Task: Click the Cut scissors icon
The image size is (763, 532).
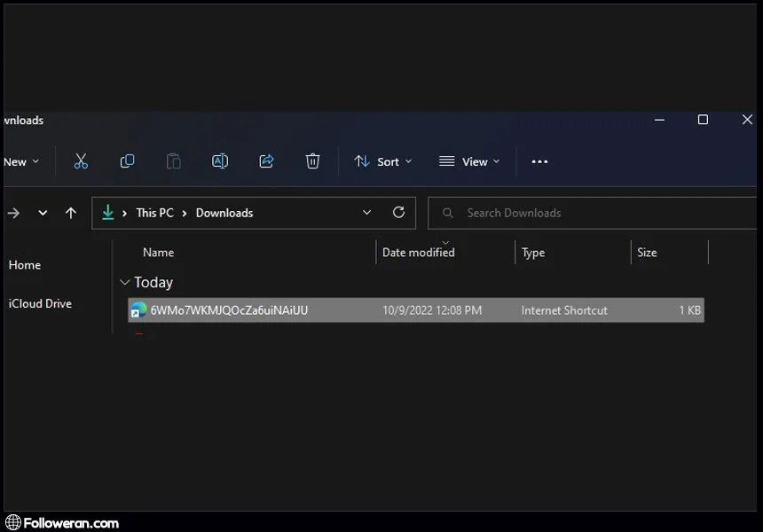Action: click(81, 161)
